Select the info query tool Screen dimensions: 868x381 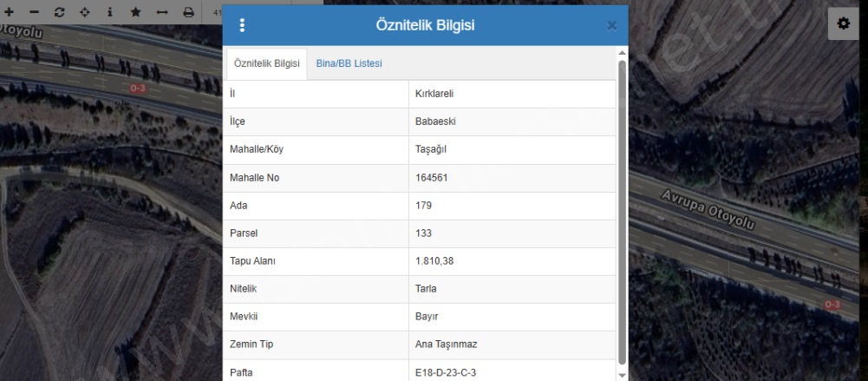(109, 12)
